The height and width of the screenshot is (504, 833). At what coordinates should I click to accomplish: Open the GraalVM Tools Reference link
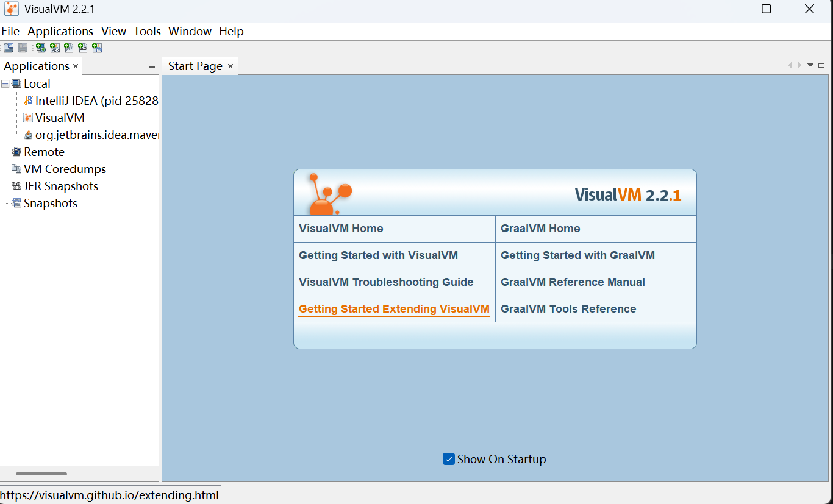[568, 309]
